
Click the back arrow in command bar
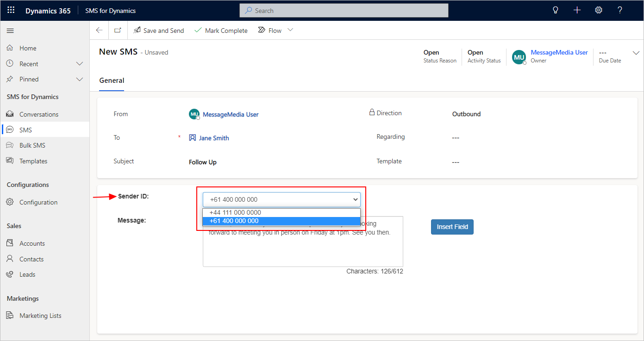pos(99,30)
